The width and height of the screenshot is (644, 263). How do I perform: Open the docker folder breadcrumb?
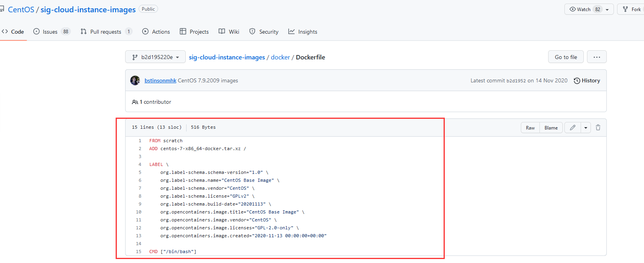280,57
